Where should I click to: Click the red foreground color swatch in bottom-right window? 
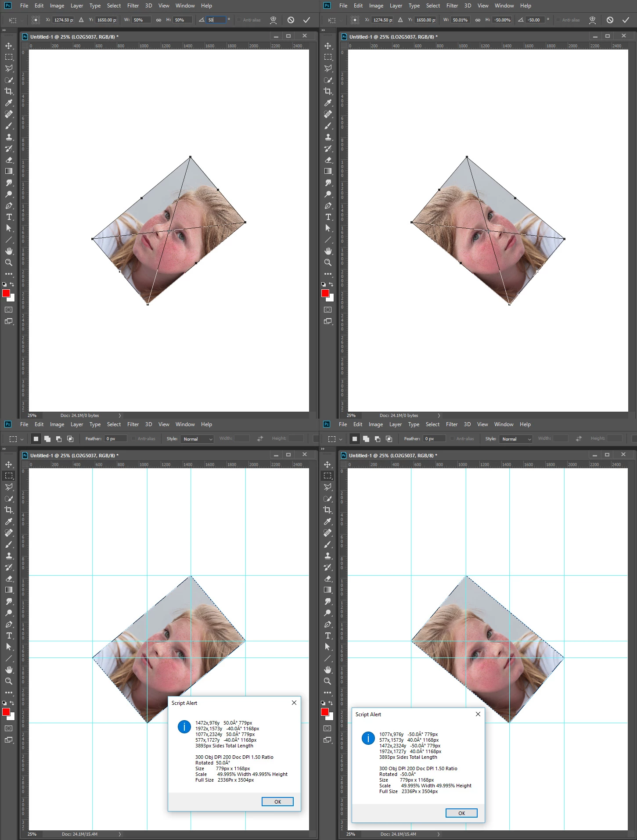point(325,712)
